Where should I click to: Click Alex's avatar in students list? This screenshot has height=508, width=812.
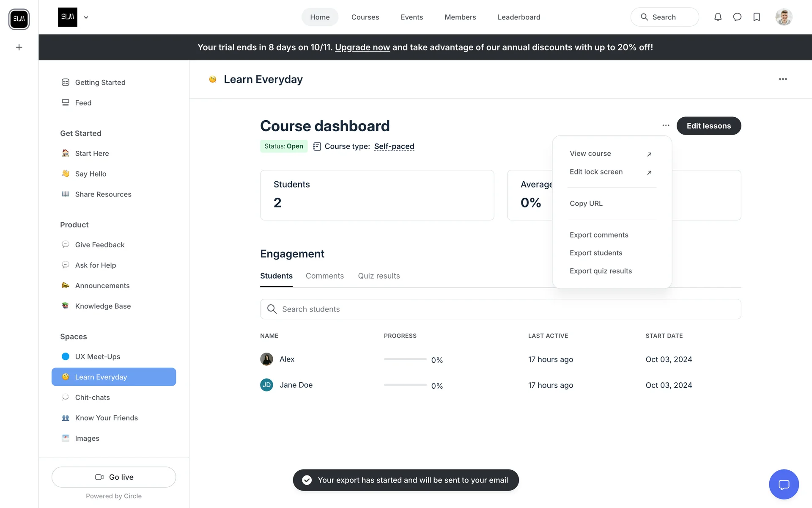click(x=266, y=359)
